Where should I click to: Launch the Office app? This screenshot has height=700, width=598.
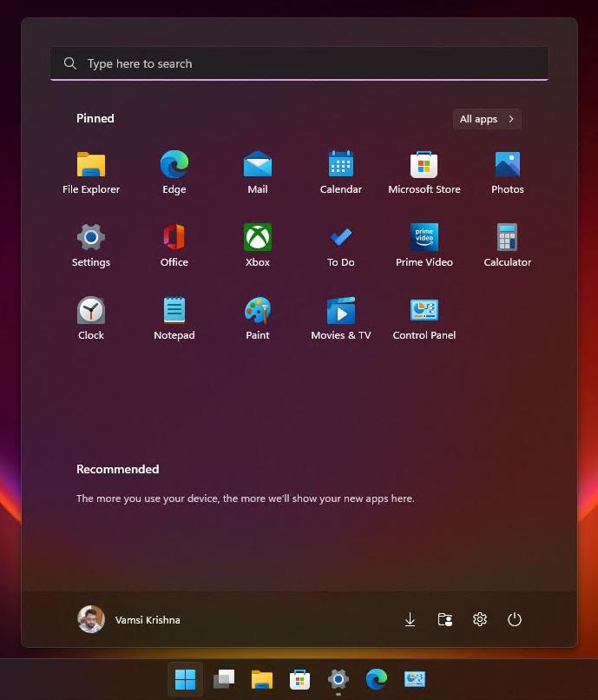point(174,246)
